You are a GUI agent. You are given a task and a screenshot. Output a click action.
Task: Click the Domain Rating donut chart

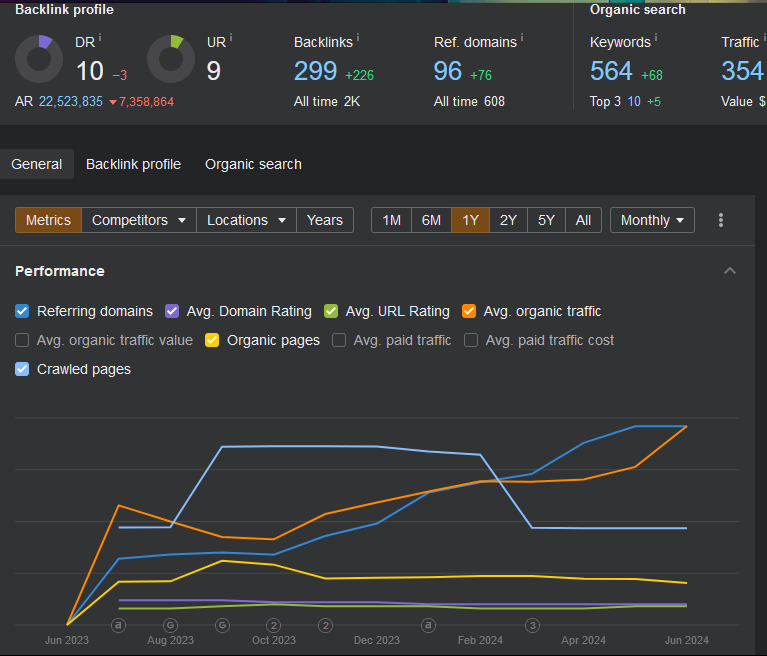click(x=39, y=60)
